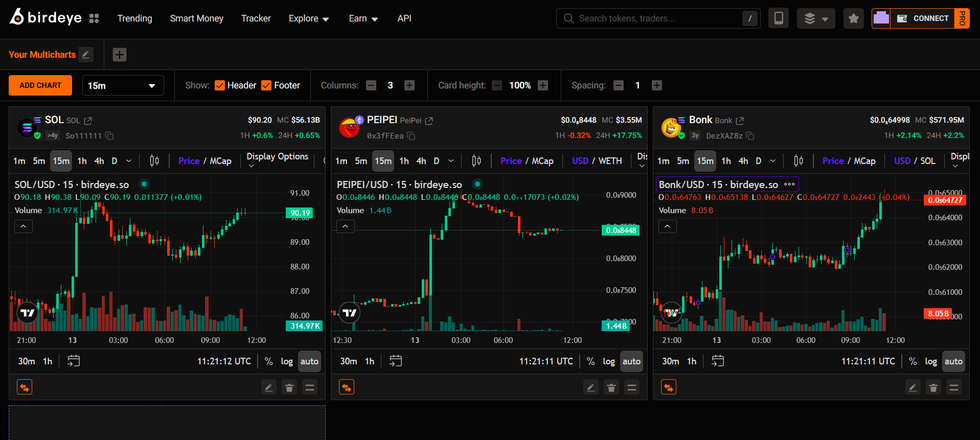Viewport: 980px width, 440px height.
Task: Toggle auto scale on SOL chart
Action: point(309,361)
